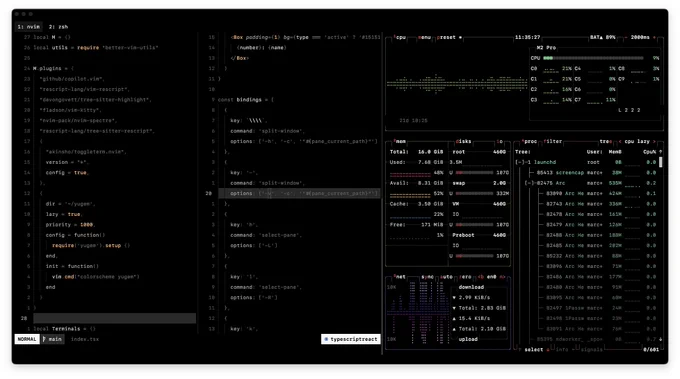This screenshot has width=680, height=379.
Task: Select the 82743 Arc process row
Action: click(x=586, y=204)
